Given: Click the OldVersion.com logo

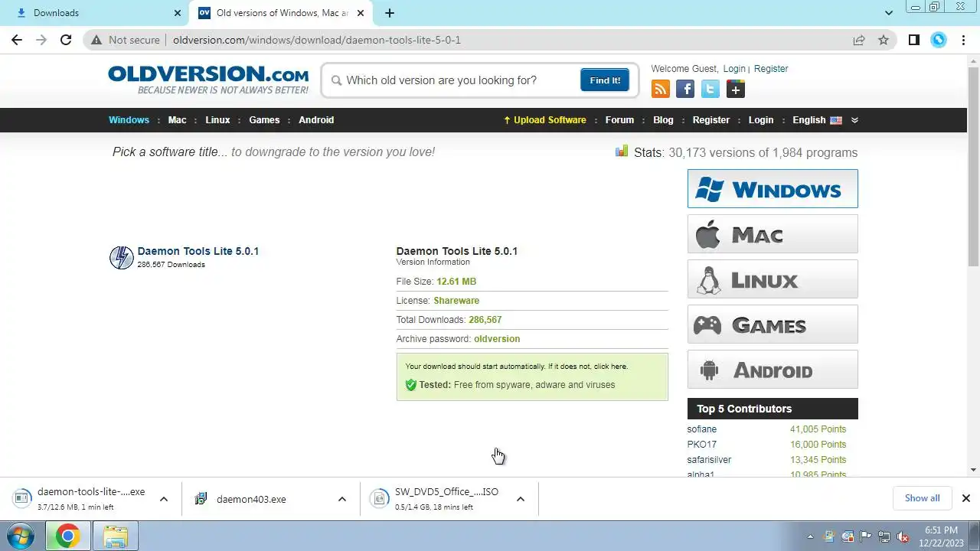Looking at the screenshot, I should pyautogui.click(x=208, y=80).
